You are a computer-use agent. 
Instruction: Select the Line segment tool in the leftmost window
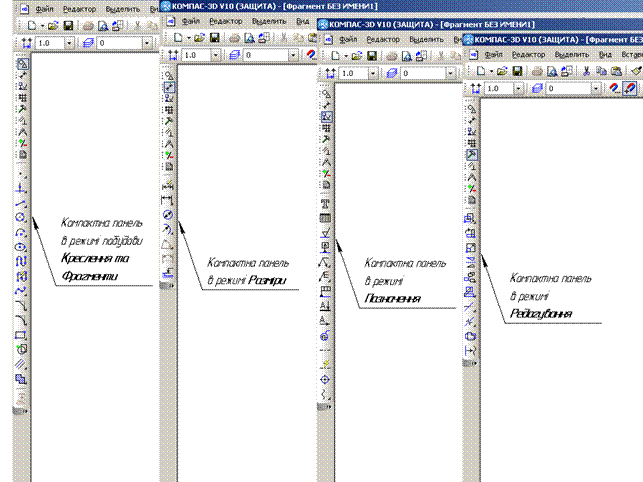22,203
